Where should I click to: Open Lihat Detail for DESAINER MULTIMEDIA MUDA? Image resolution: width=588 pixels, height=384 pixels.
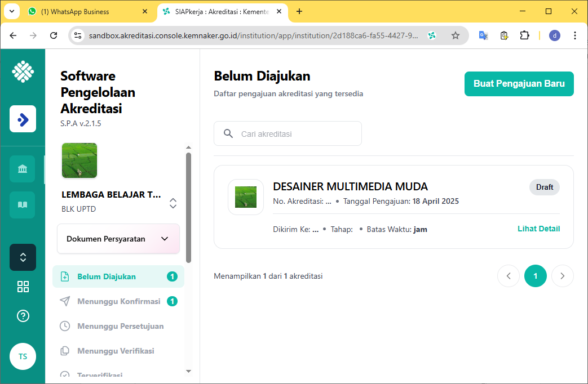(x=538, y=229)
